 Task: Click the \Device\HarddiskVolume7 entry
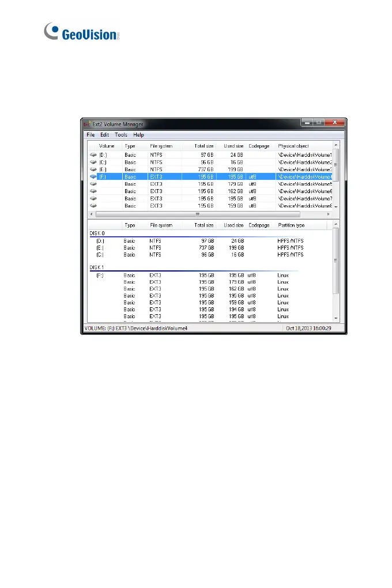(x=304, y=198)
